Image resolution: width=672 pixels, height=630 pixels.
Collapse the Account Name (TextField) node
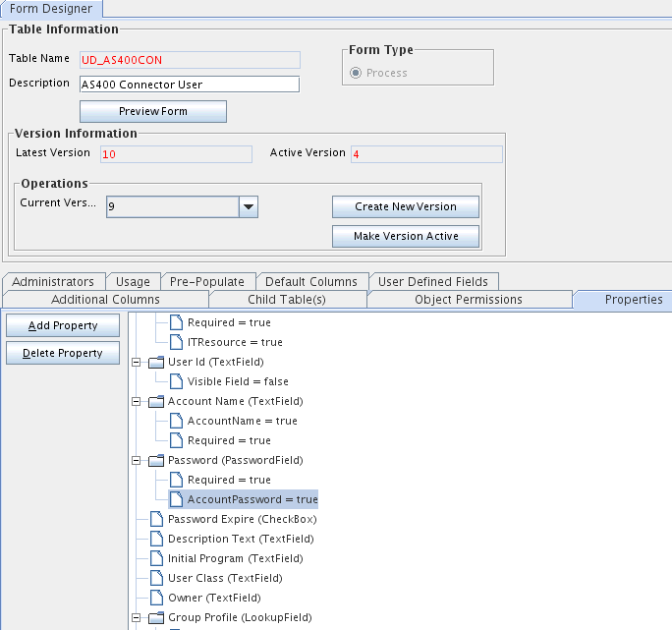click(x=136, y=402)
